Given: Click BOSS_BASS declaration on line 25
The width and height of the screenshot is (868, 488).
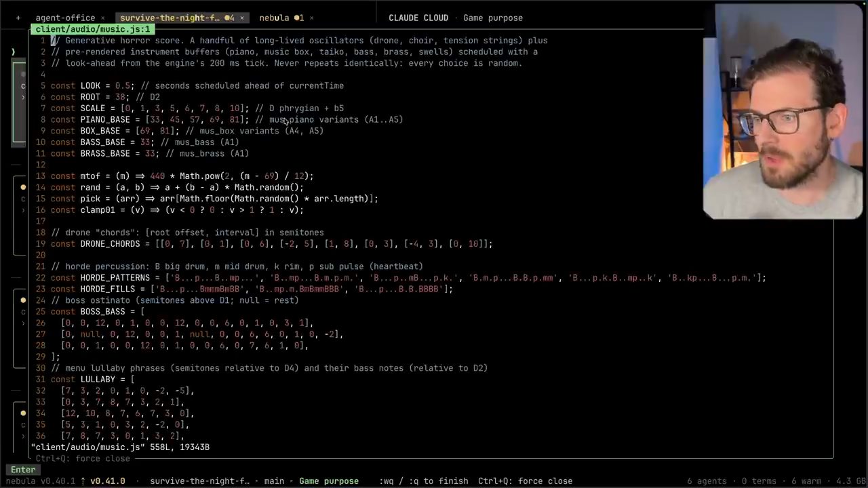Looking at the screenshot, I should pos(98,312).
